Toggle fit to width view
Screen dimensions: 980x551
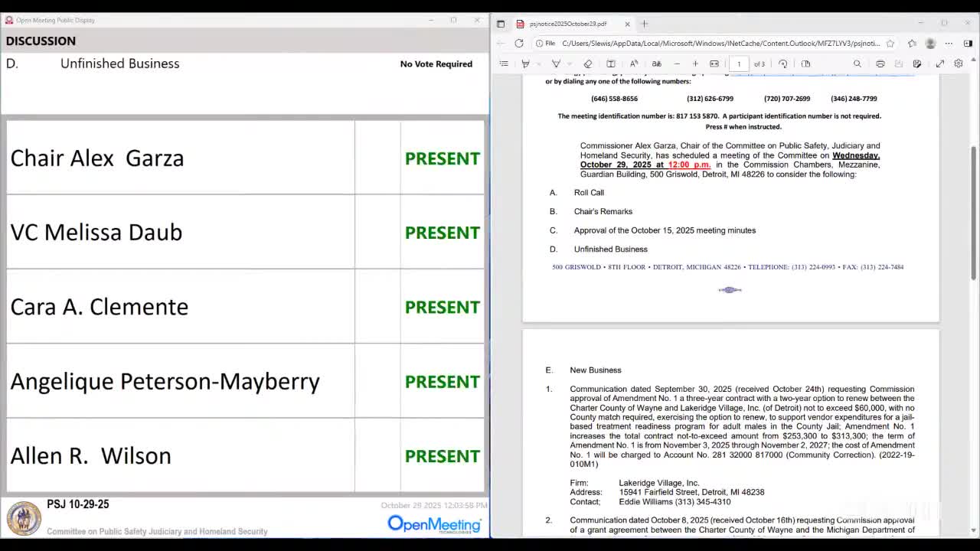click(x=714, y=64)
